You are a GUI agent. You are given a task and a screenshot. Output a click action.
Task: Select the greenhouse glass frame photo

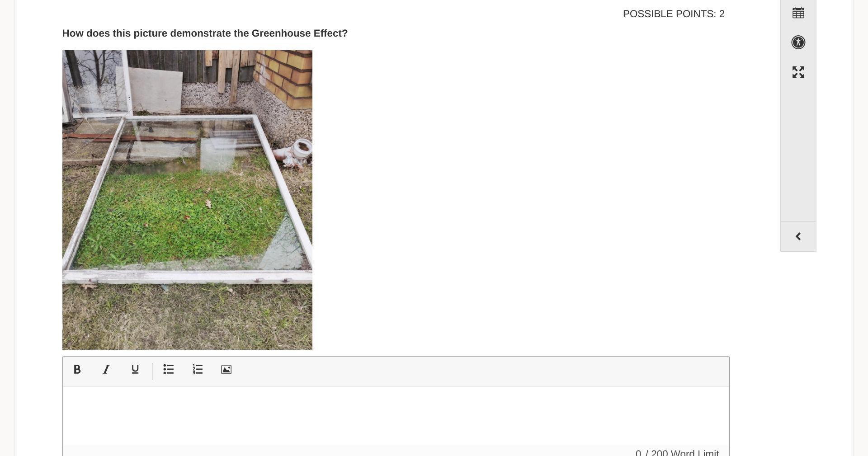[187, 200]
